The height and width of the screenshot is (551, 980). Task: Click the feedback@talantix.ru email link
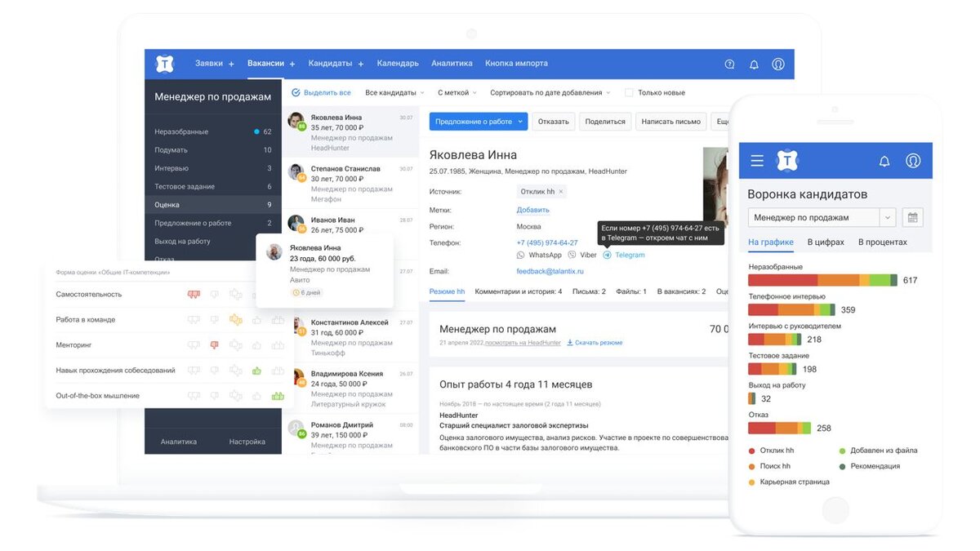[x=551, y=271]
